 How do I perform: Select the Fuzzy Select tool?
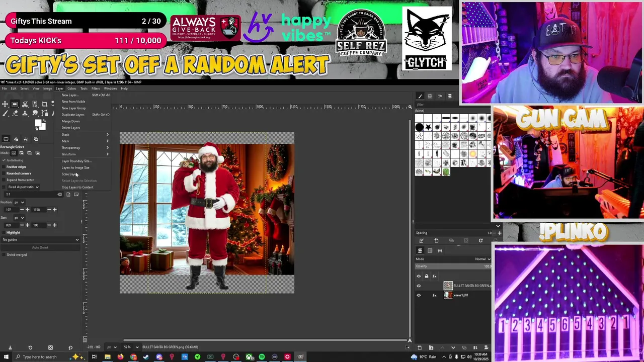click(x=35, y=104)
